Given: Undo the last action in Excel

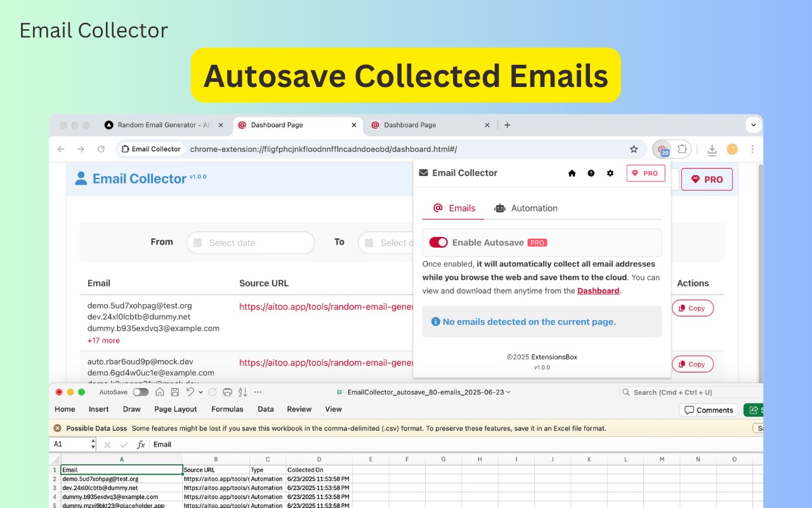Looking at the screenshot, I should (190, 392).
